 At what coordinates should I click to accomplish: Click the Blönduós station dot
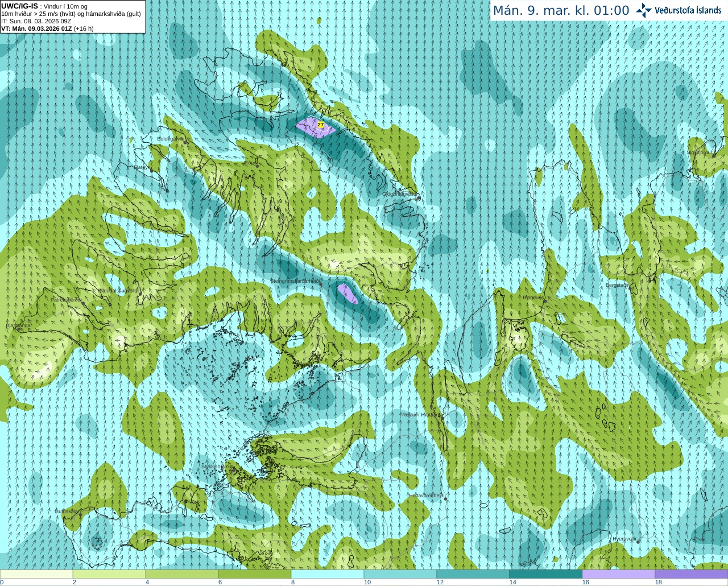[x=544, y=301]
